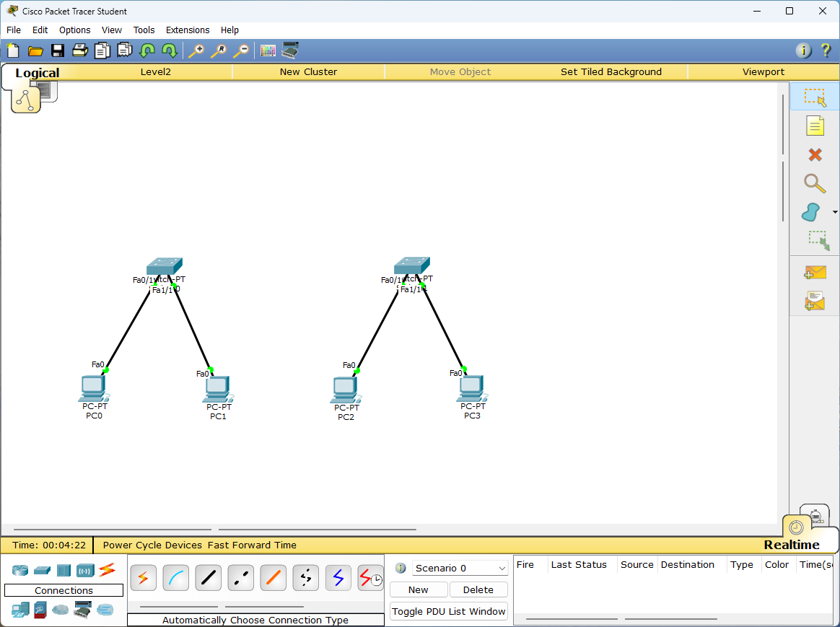This screenshot has height=627, width=840.
Task: Pick Copper Cross-Over dashed cable
Action: [240, 578]
